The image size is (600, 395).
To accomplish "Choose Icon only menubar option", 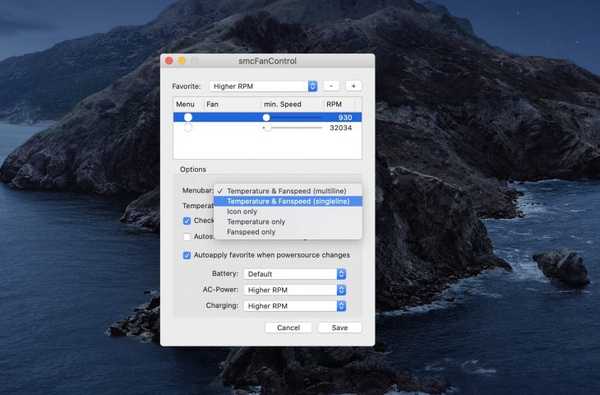I will tap(288, 211).
